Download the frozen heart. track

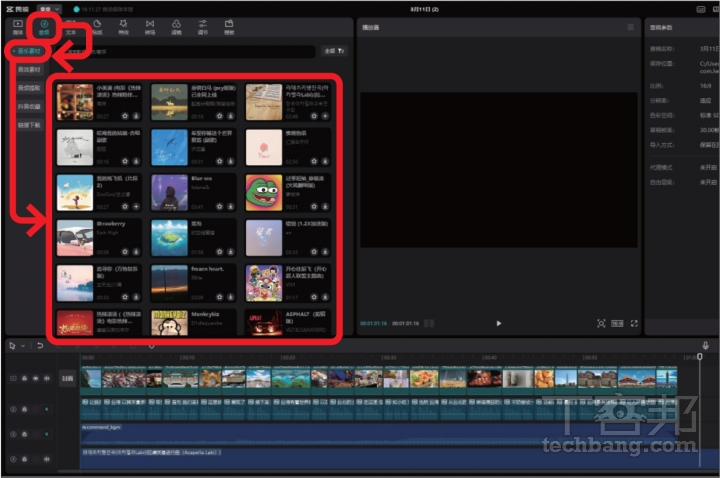[231, 297]
